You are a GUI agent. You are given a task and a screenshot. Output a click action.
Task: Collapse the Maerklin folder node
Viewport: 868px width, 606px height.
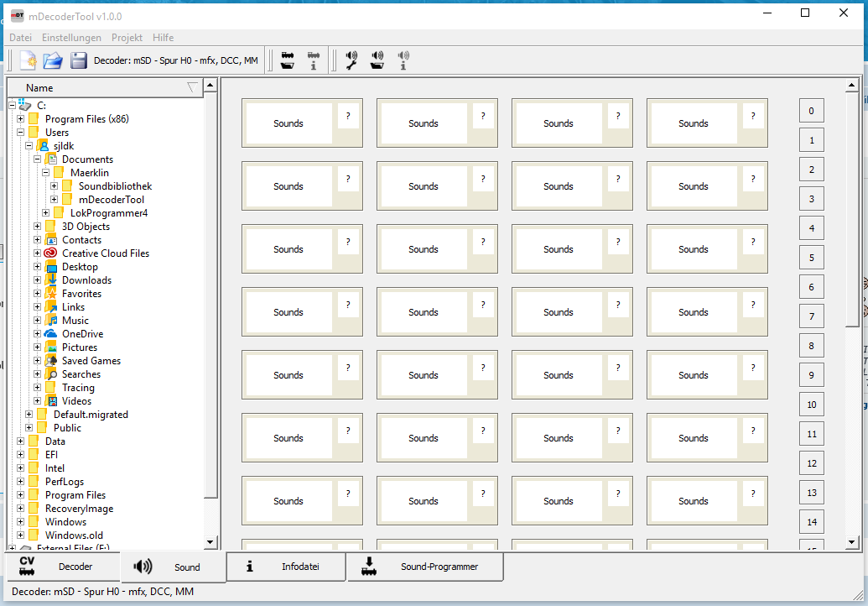[x=46, y=172]
